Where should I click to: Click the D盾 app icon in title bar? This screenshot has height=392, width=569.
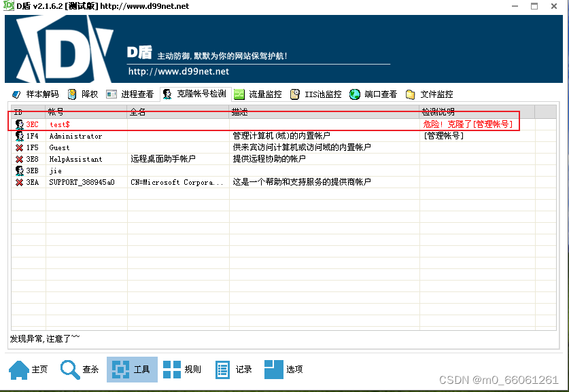(8, 5)
